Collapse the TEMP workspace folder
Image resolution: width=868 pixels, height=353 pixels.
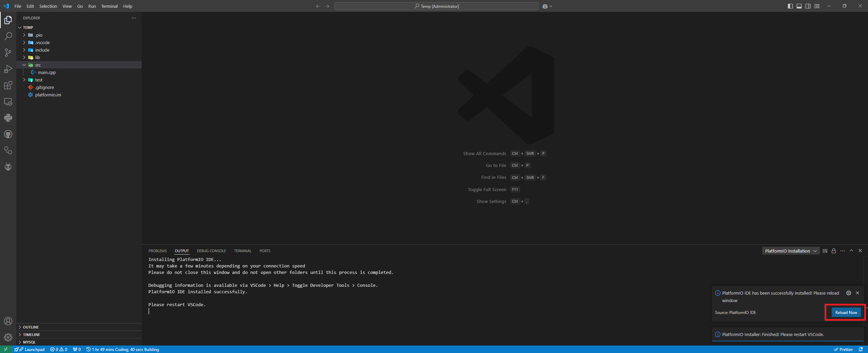click(x=79, y=27)
